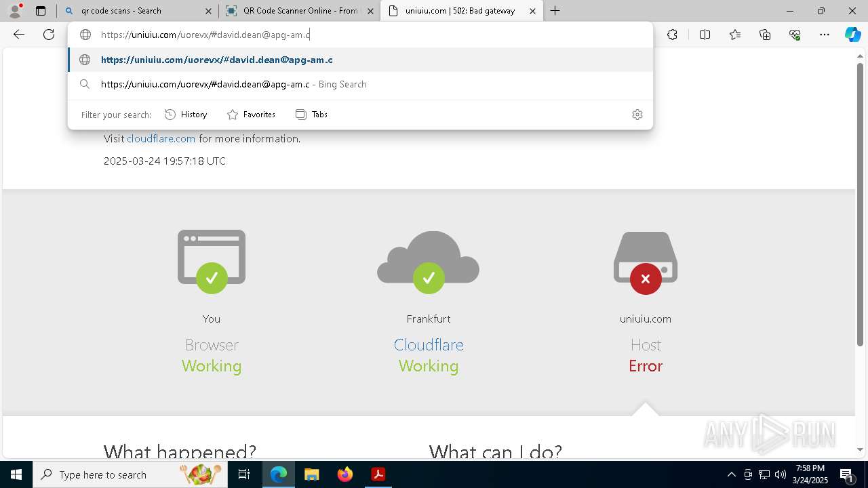Switch to 'QR Code Scanner Online' tab
Screen dimensions: 868x488
point(299,11)
